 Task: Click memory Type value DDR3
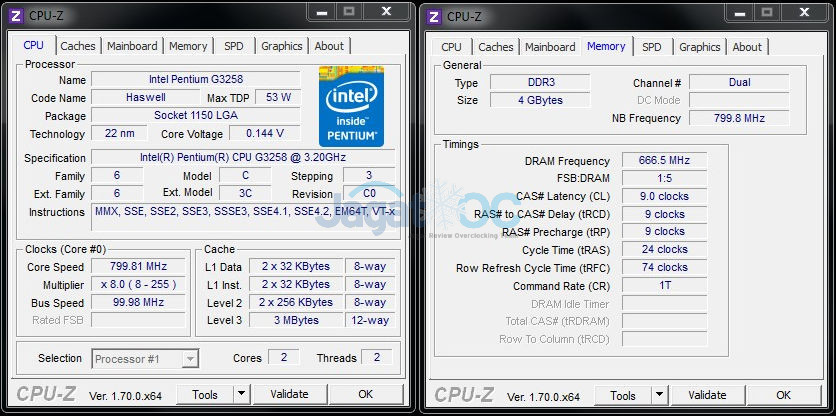tap(540, 82)
